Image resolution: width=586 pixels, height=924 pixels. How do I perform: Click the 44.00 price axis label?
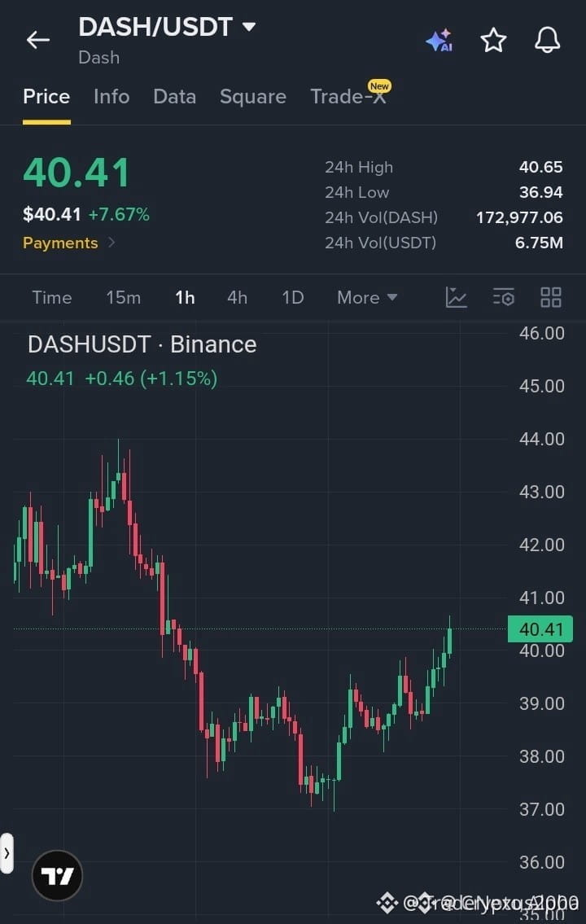point(542,439)
